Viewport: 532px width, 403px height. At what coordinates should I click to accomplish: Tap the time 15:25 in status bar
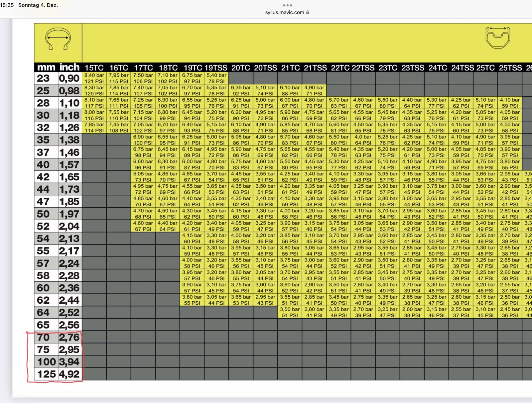tap(7, 5)
